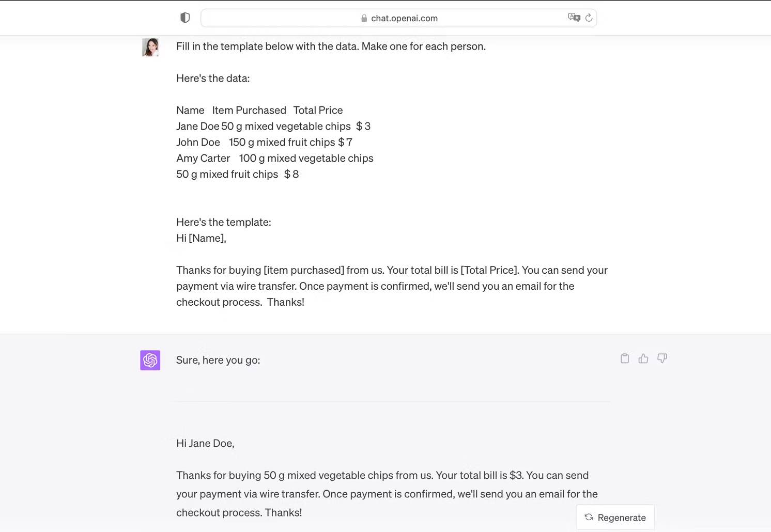The image size is (771, 532).
Task: Click the 'Sure, here you go:' text
Action: 218,360
